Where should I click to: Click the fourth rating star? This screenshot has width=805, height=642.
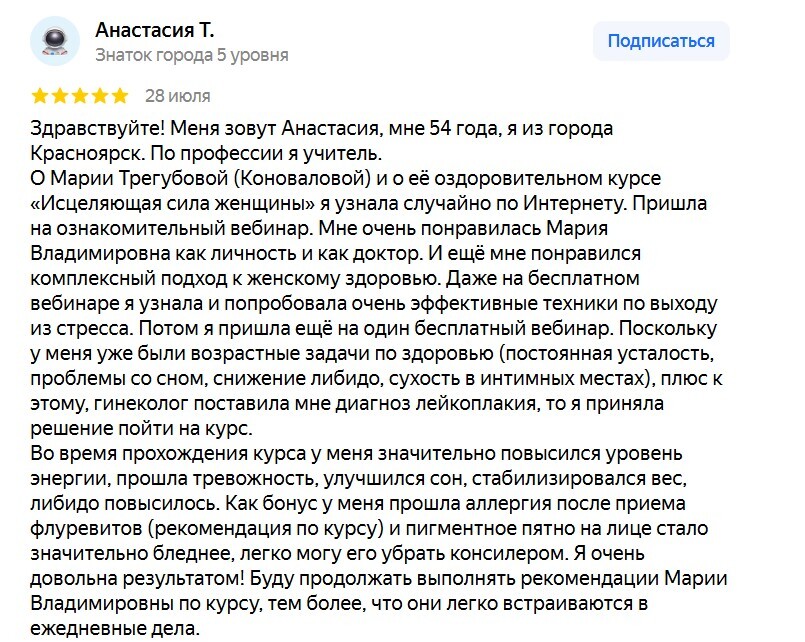100,96
